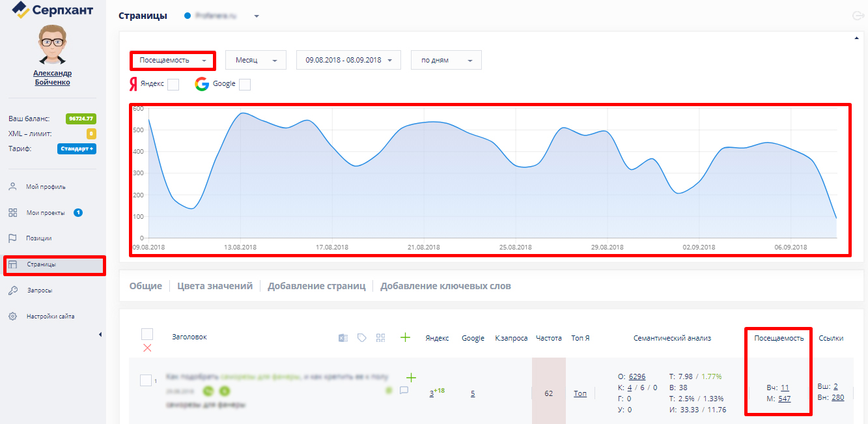Click the grid icon in the table header
Image resolution: width=868 pixels, height=424 pixels.
[x=381, y=337]
